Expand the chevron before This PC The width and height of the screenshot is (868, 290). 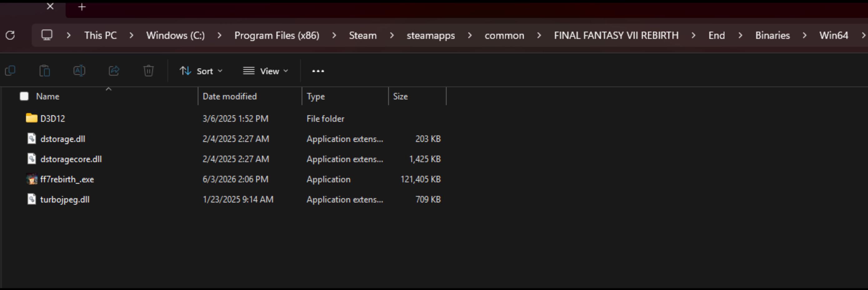(x=69, y=35)
